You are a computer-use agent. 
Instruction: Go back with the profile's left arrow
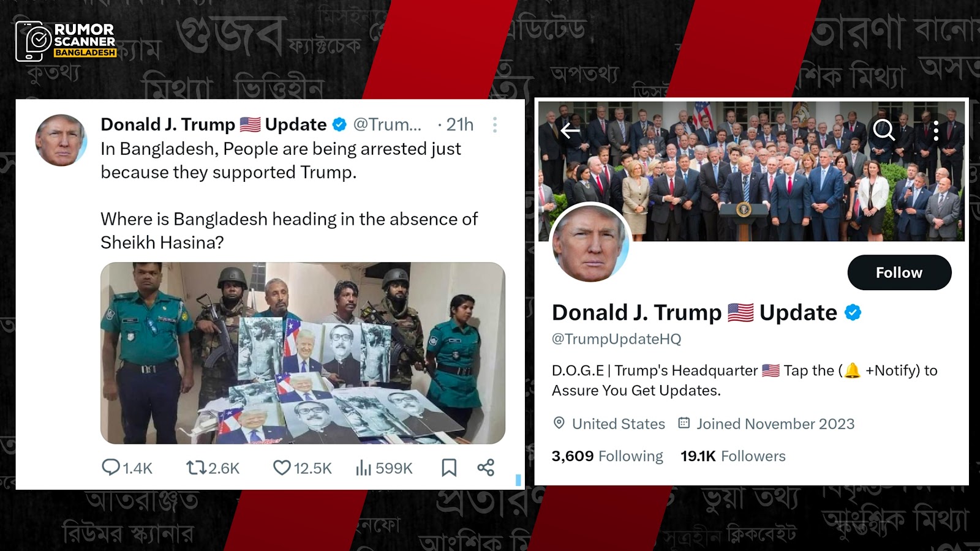pos(570,130)
